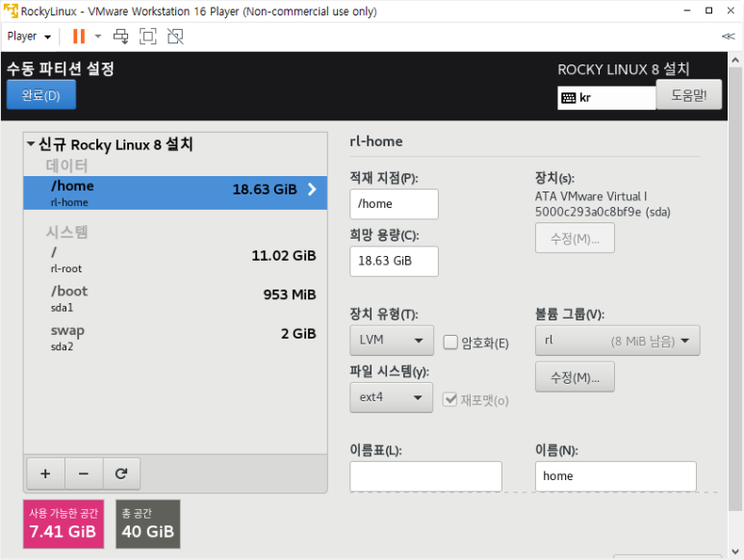Viewport: 744px width, 560px height.
Task: Open the 장치 유형 LVM dropdown
Action: (x=392, y=340)
